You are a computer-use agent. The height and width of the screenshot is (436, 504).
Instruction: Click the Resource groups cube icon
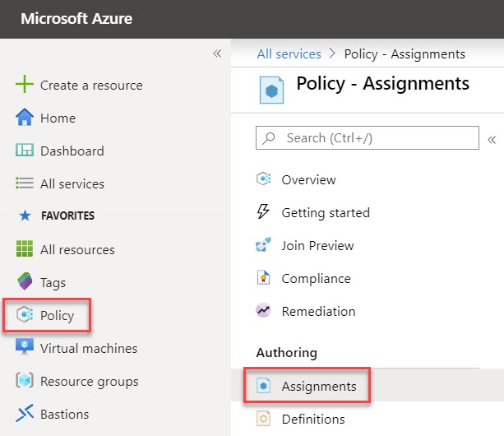25,381
